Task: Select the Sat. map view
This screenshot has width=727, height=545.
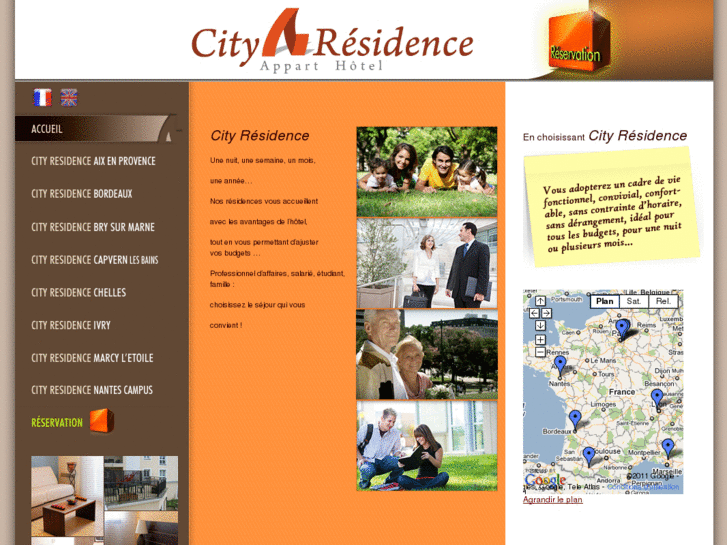Action: coord(634,301)
